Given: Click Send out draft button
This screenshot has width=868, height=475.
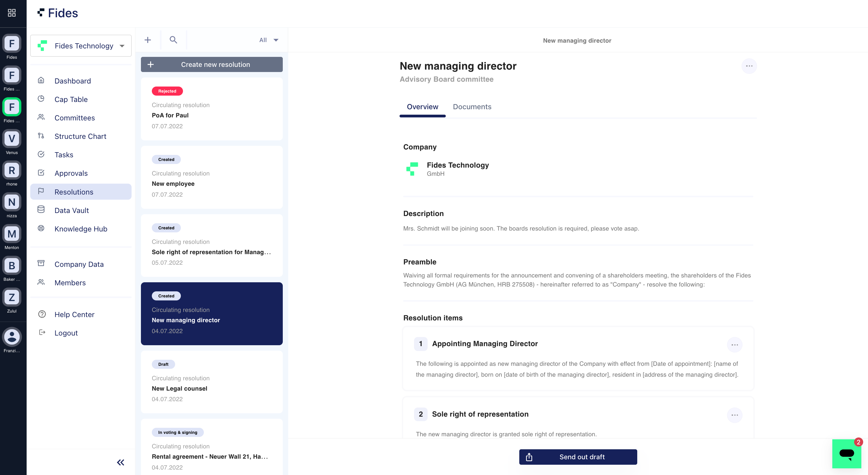Looking at the screenshot, I should point(578,457).
